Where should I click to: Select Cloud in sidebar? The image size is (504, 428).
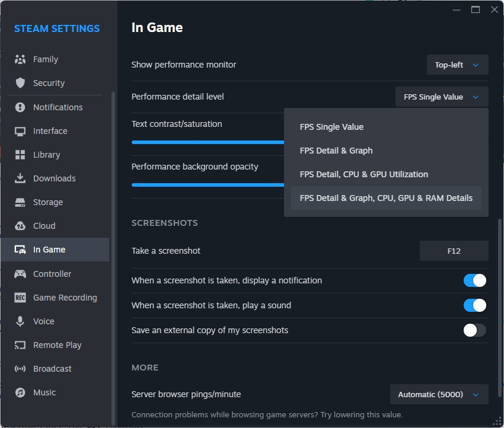tap(55, 226)
